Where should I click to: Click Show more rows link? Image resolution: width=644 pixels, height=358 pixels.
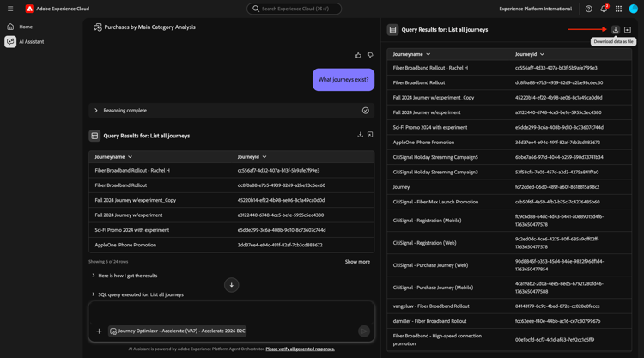(357, 262)
